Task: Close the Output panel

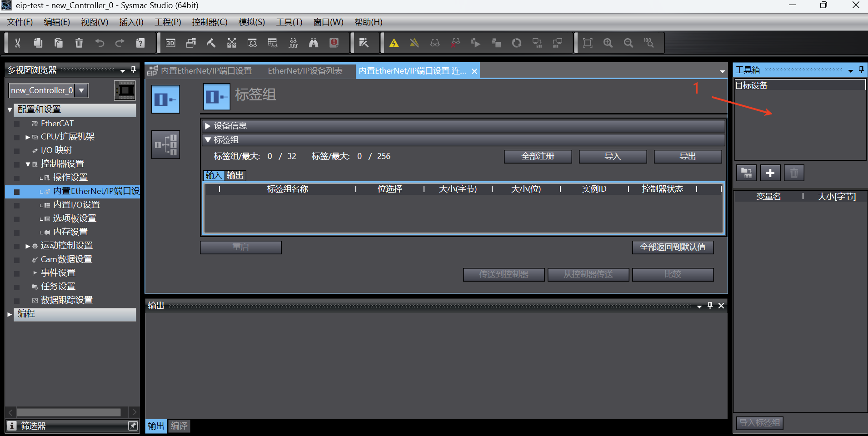Action: point(721,306)
